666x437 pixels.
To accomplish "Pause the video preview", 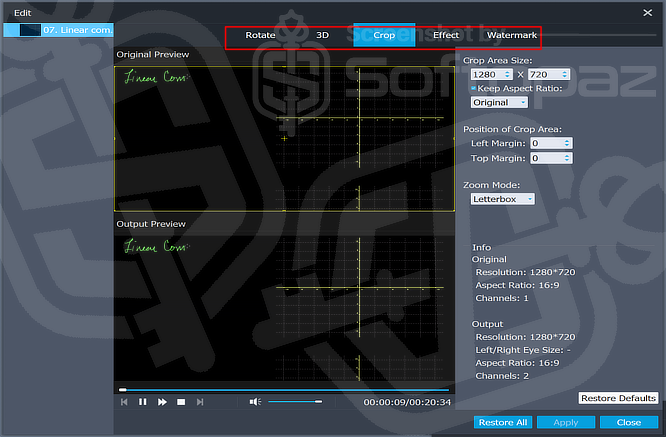I will (143, 402).
